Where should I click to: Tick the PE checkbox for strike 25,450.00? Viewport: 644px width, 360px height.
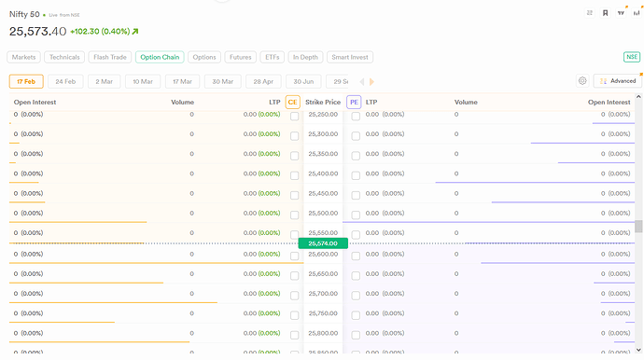coord(356,195)
